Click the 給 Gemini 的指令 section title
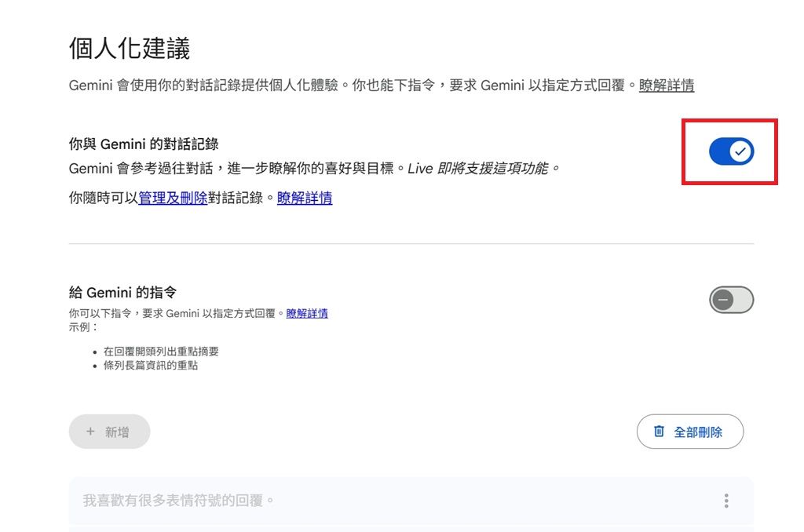Image resolution: width=804 pixels, height=532 pixels. point(122,293)
